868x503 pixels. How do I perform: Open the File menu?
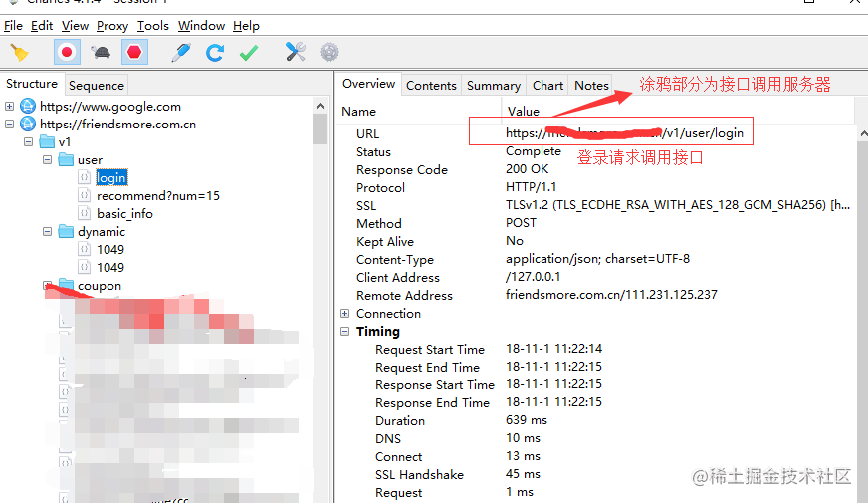pyautogui.click(x=13, y=26)
